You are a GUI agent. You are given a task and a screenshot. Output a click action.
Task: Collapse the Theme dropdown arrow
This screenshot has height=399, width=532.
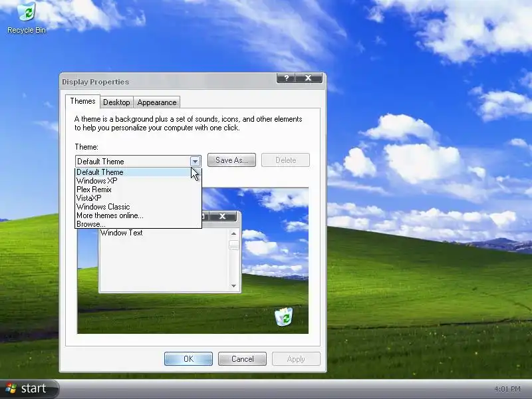tap(195, 161)
